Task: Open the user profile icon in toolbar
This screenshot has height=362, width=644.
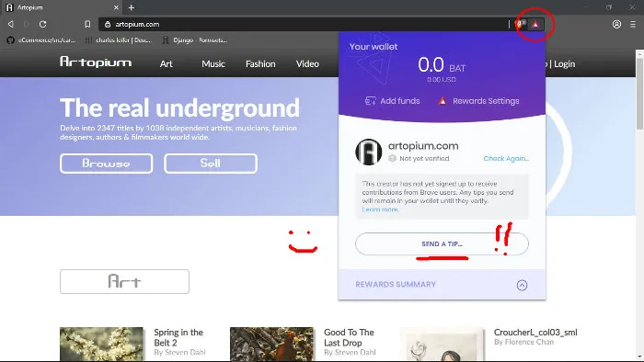Action: 616,24
